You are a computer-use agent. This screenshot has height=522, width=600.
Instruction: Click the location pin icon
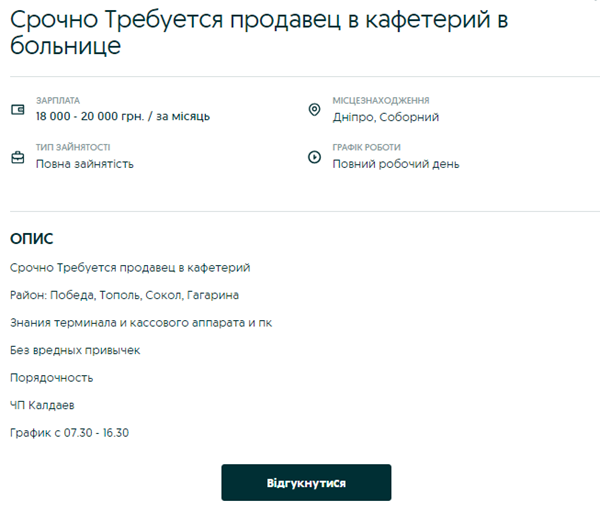click(x=314, y=109)
